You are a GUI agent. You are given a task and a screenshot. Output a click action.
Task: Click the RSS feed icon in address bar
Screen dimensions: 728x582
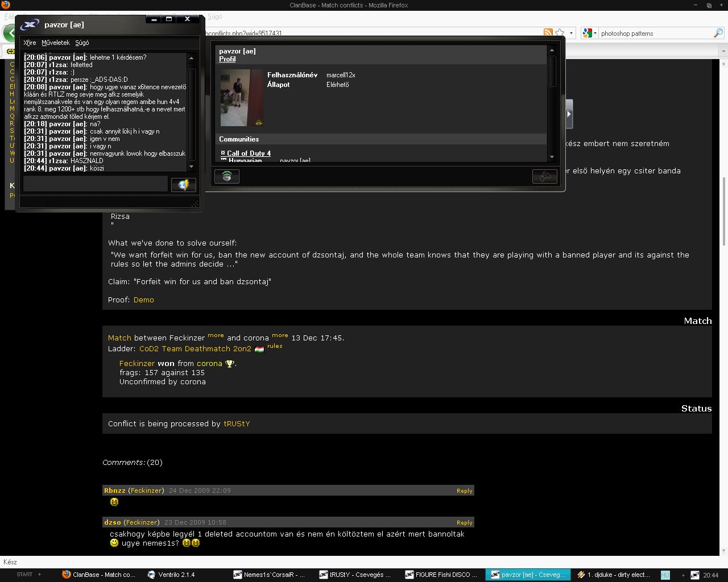tap(548, 33)
